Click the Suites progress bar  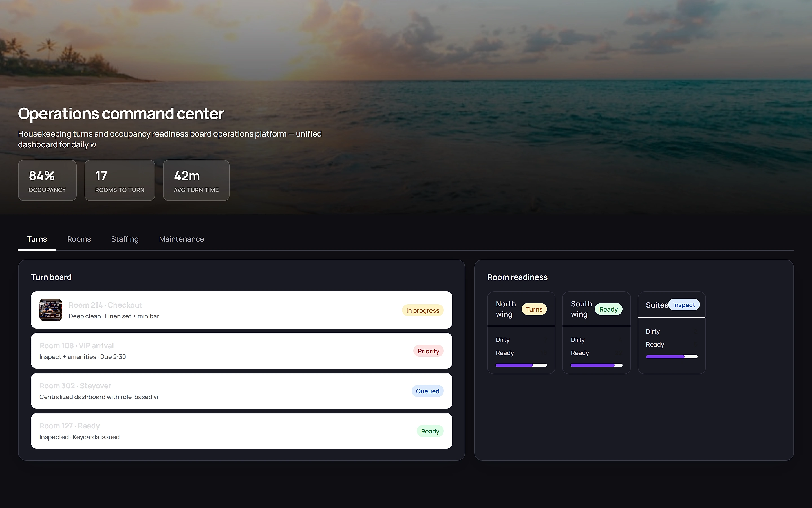(x=672, y=357)
